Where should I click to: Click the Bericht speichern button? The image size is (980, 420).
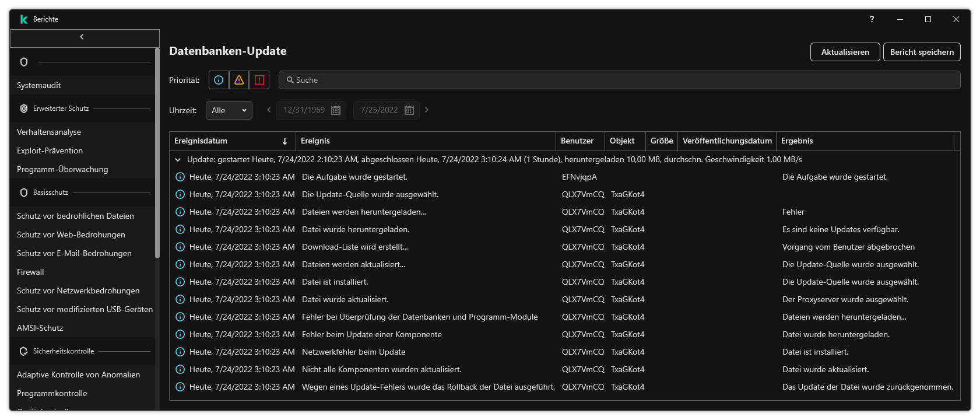click(x=921, y=52)
